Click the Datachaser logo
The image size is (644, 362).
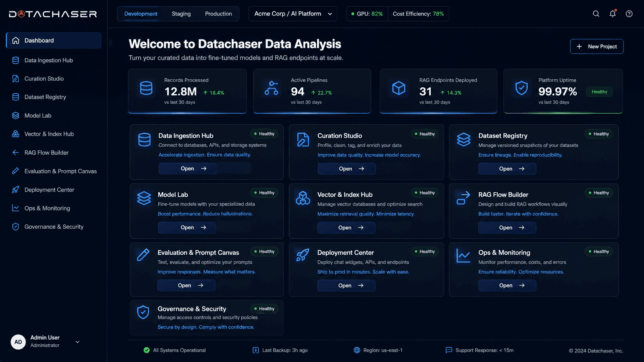coord(53,14)
